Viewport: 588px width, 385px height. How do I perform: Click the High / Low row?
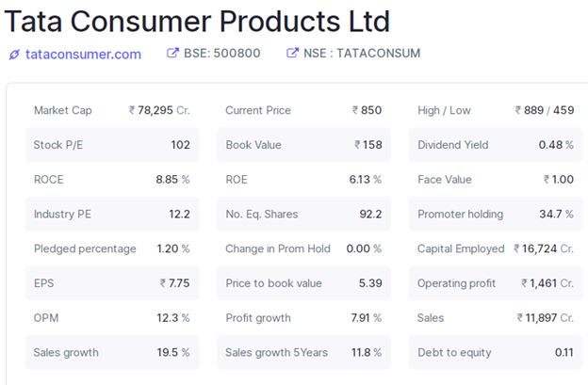click(x=495, y=110)
